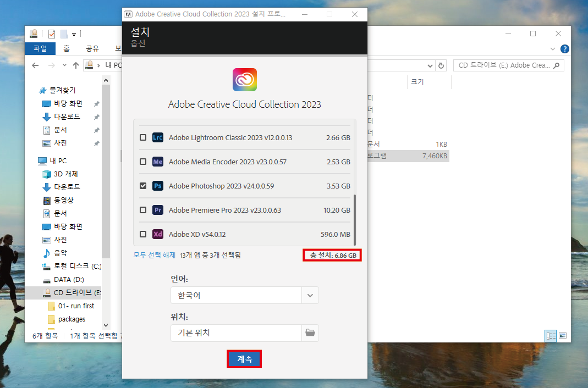Click 크기 column header

[417, 82]
